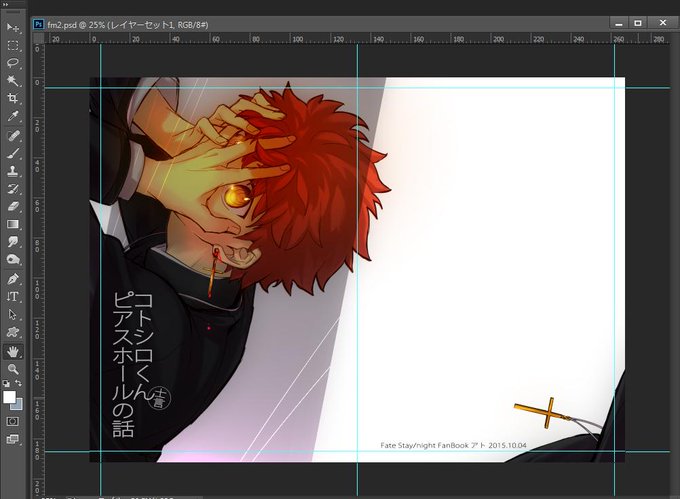Open the background color picker
Screen dimensions: 680x499
(18, 405)
